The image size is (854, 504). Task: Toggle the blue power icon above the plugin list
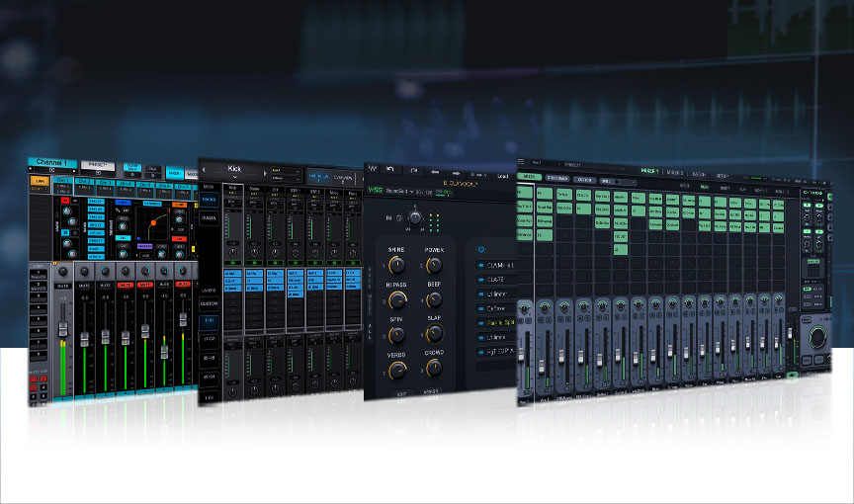481,249
